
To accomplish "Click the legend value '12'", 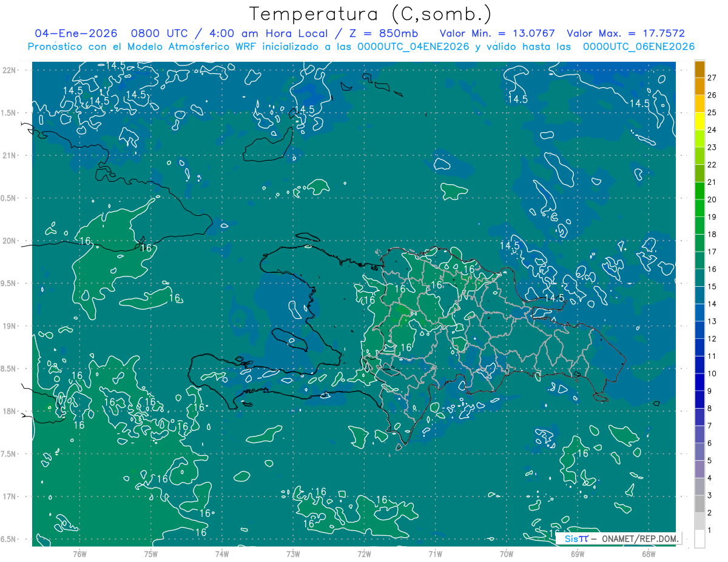I will tap(712, 339).
